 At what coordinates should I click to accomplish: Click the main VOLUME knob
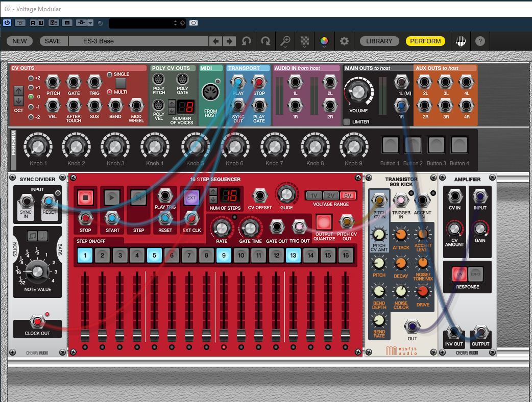tap(358, 91)
